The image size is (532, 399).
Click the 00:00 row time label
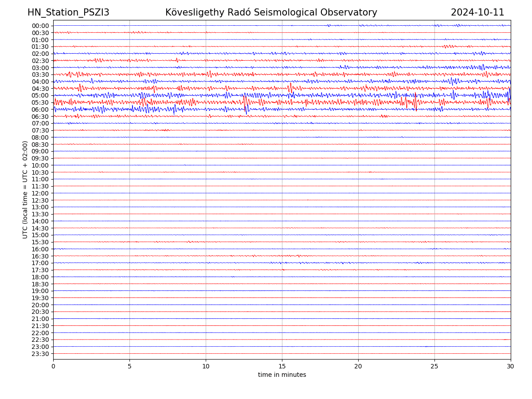coord(40,26)
